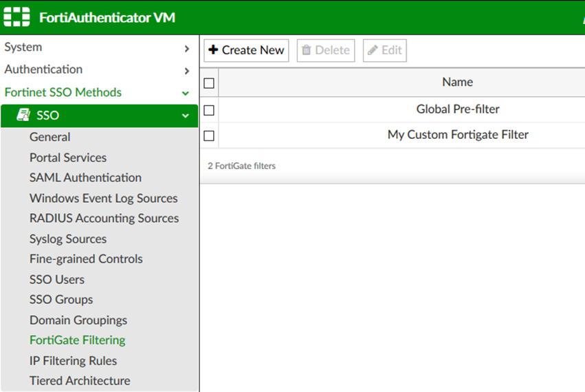Viewport: 585px width, 392px height.
Task: Collapse the SSO submenu arrow
Action: pos(186,116)
